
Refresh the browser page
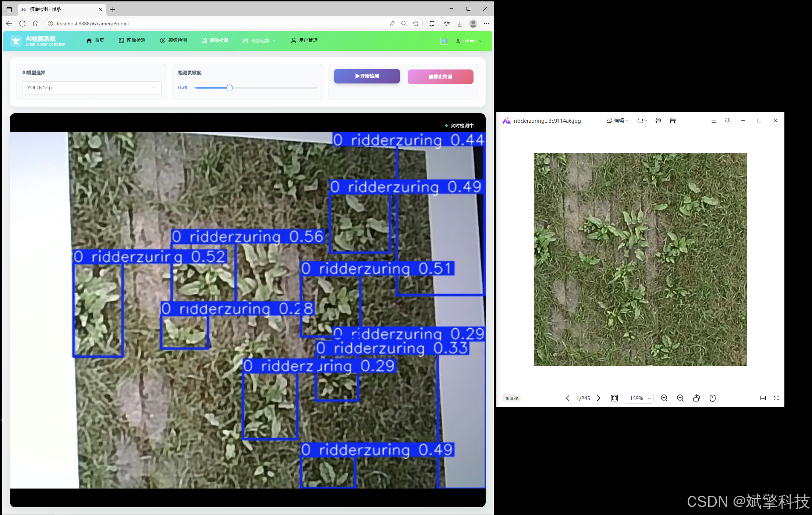(22, 24)
